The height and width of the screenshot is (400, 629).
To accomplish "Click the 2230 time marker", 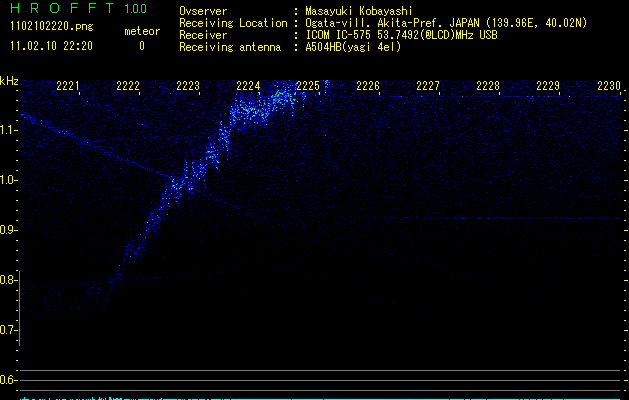I will [609, 86].
